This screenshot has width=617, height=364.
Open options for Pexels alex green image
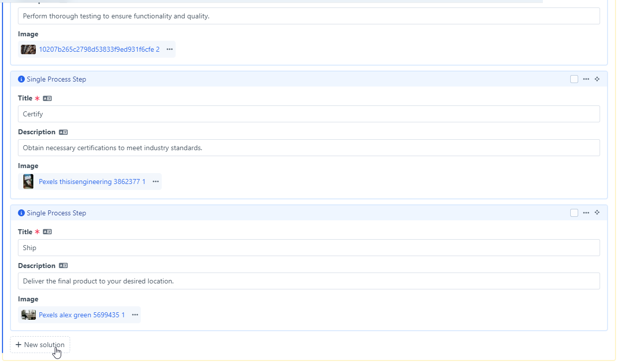point(135,315)
